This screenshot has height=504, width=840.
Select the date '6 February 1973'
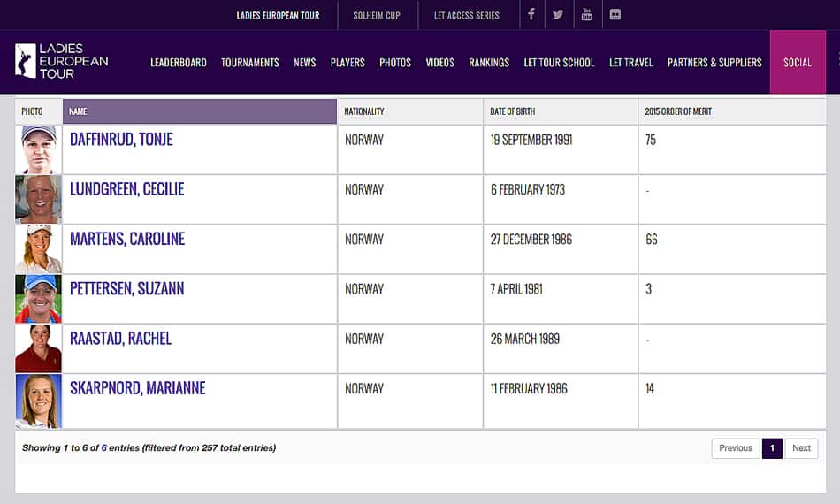pos(528,190)
